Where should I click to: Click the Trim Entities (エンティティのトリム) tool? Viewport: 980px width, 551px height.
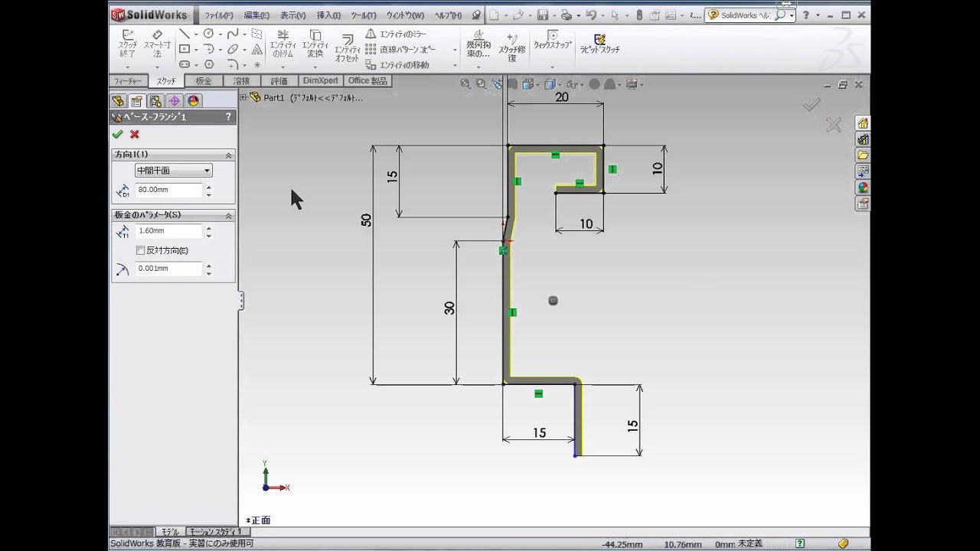pos(283,44)
